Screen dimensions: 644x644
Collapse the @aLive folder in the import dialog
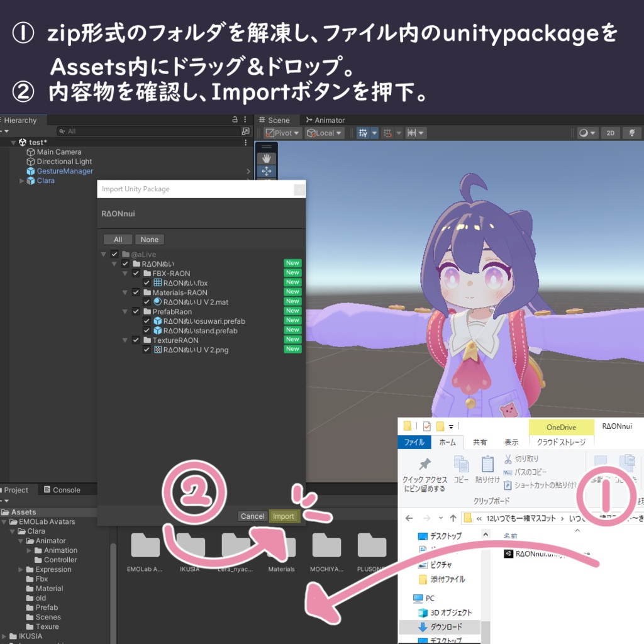tap(103, 253)
